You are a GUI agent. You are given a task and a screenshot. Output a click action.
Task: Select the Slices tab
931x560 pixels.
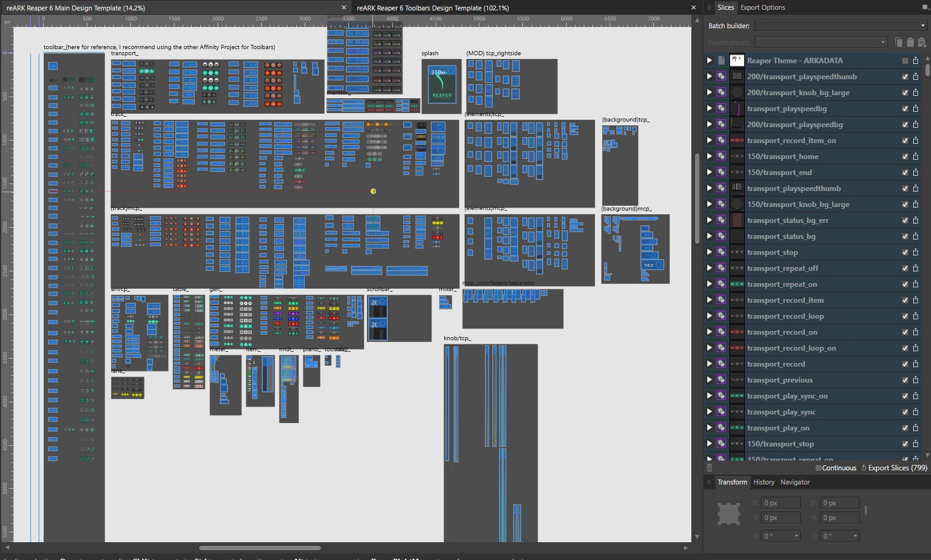coord(726,7)
